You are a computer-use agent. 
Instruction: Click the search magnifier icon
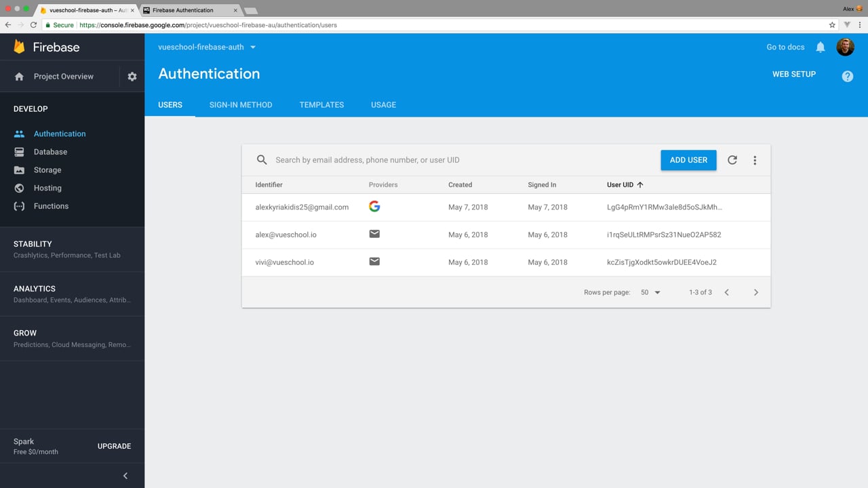pos(262,160)
